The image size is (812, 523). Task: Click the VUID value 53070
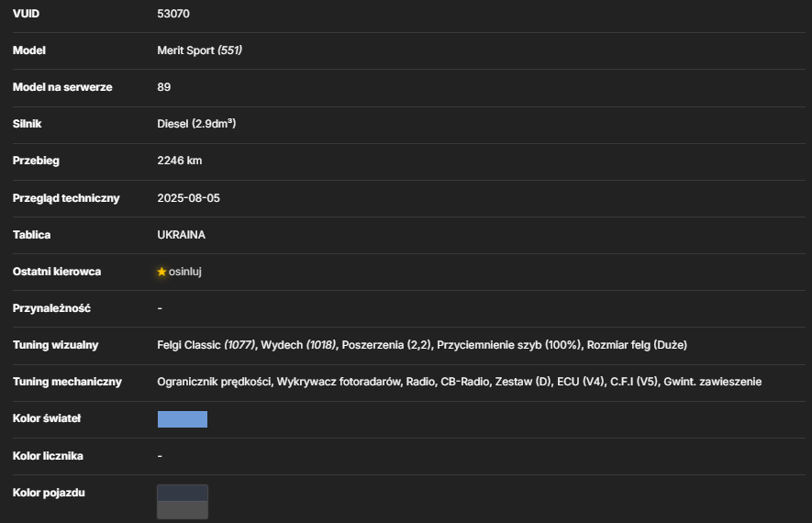pyautogui.click(x=173, y=14)
